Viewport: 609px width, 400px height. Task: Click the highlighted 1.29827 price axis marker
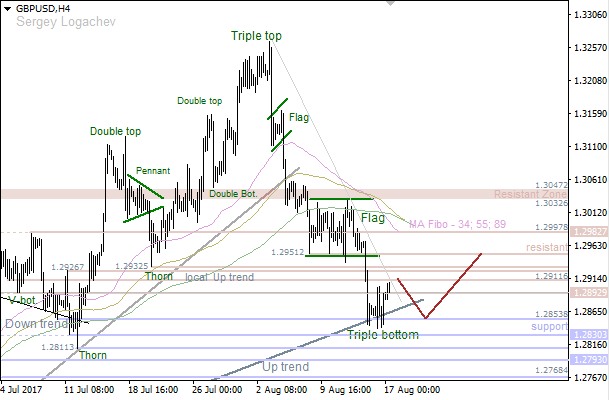pos(587,230)
